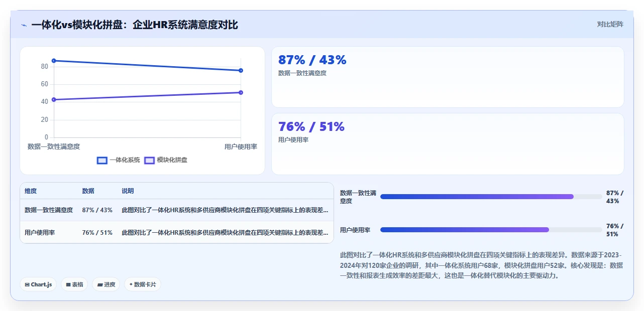The height and width of the screenshot is (311, 644).
Task: Click the summary paragraph beginning 此图对比了
Action: [x=481, y=265]
